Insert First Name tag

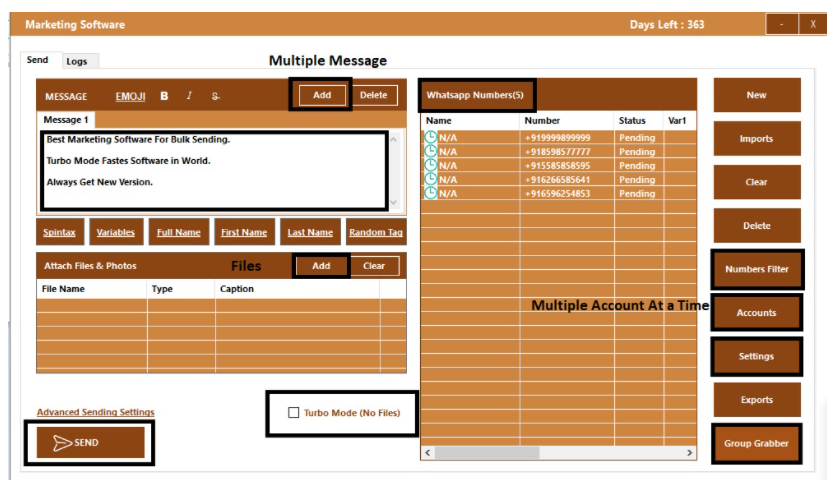[244, 232]
